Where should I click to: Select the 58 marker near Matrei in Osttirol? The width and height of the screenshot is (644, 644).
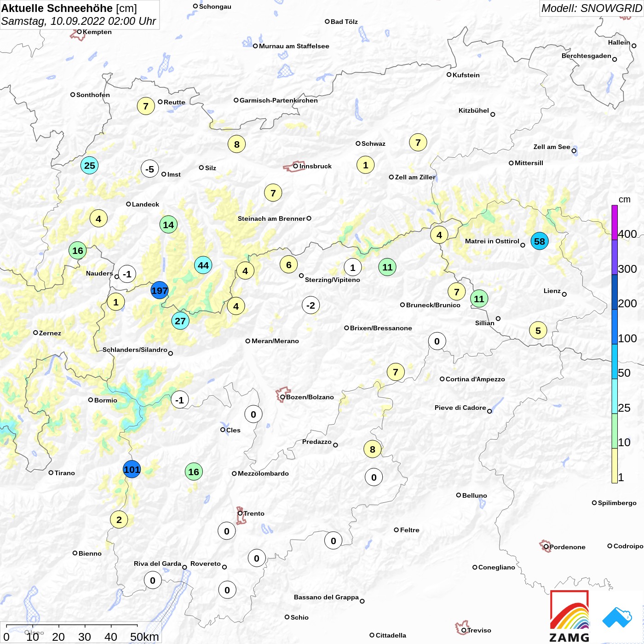tap(540, 241)
